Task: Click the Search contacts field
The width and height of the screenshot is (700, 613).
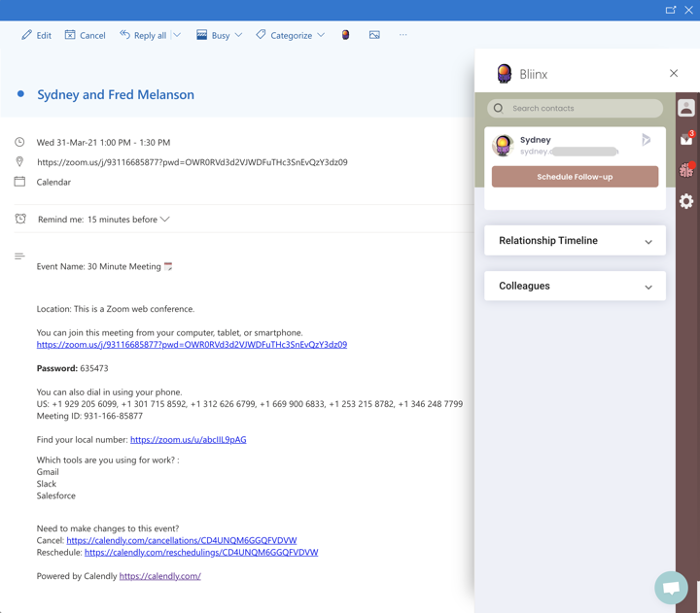Action: pyautogui.click(x=575, y=109)
